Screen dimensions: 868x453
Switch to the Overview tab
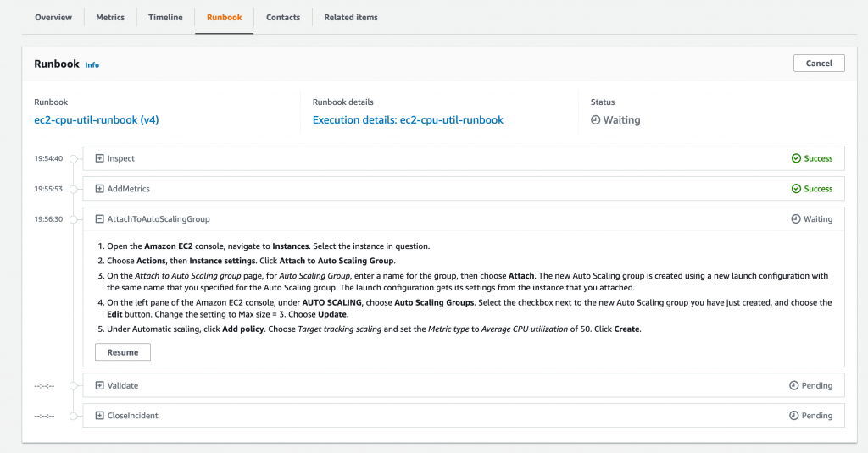[53, 17]
